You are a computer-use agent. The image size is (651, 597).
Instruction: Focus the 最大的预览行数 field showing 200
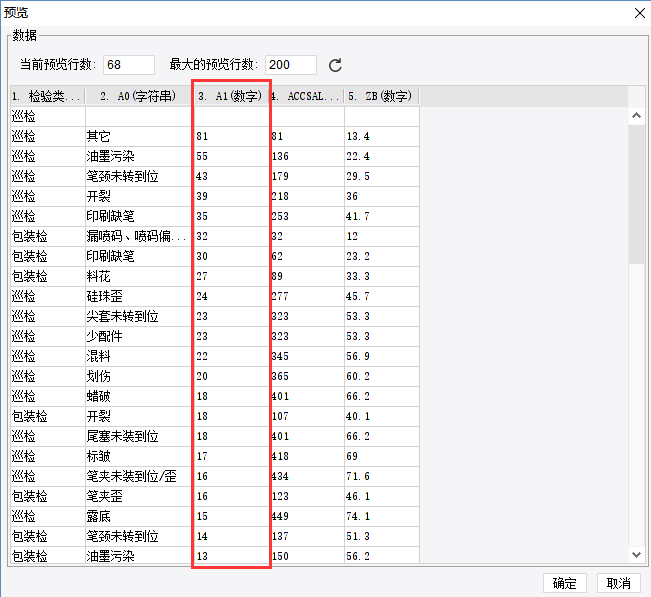point(291,65)
